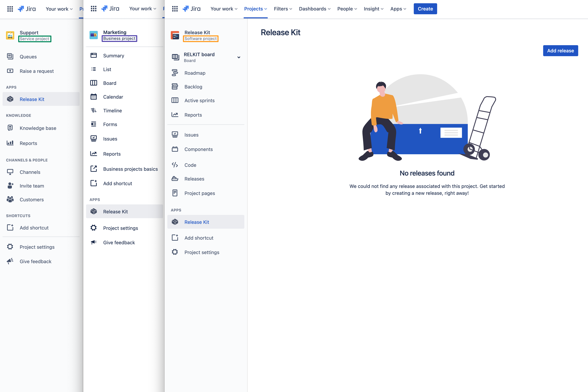Click the Calendar icon in Marketing sidebar
The width and height of the screenshot is (588, 392).
[x=93, y=97]
